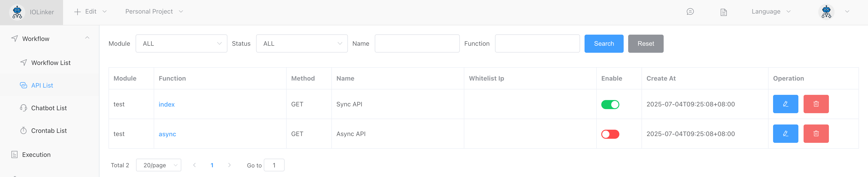This screenshot has width=868, height=177.
Task: Delete the Async API row
Action: [816, 134]
